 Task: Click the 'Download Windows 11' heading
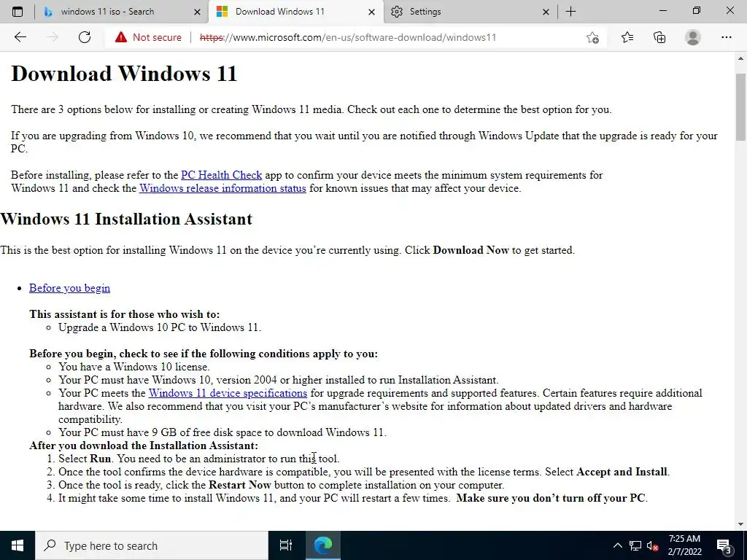click(124, 74)
